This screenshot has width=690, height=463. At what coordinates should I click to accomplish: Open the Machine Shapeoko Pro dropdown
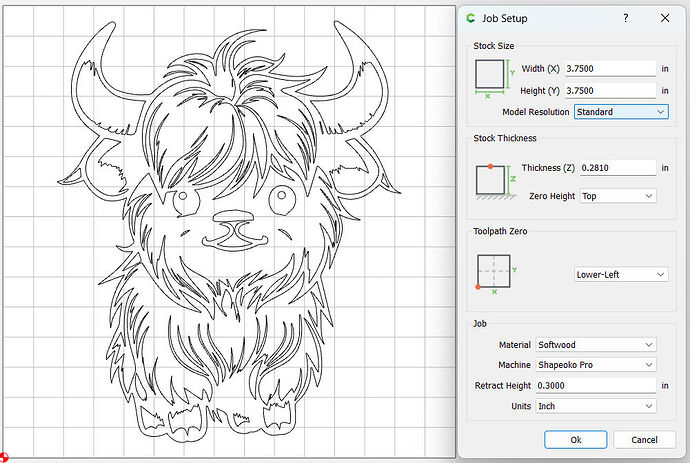(x=596, y=365)
